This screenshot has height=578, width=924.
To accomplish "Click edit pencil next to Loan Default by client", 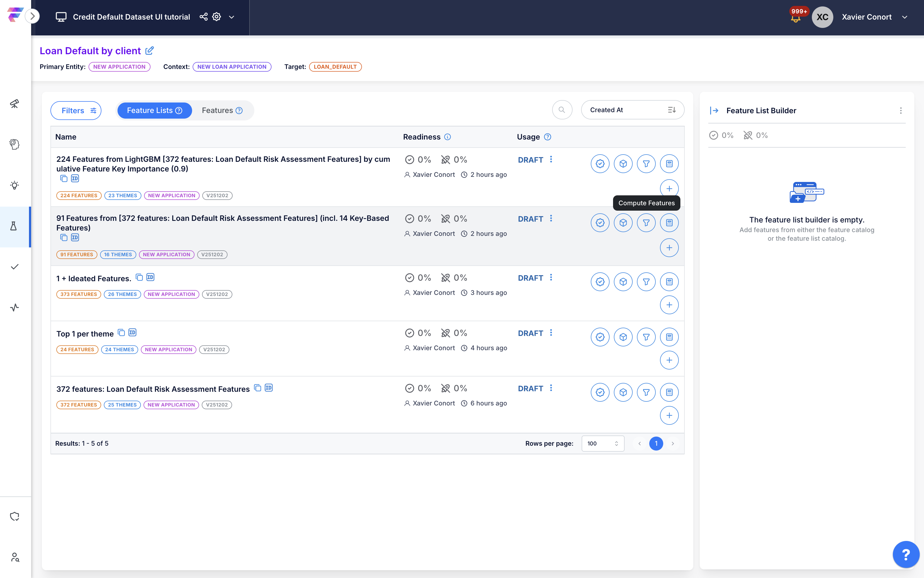I will (x=150, y=50).
